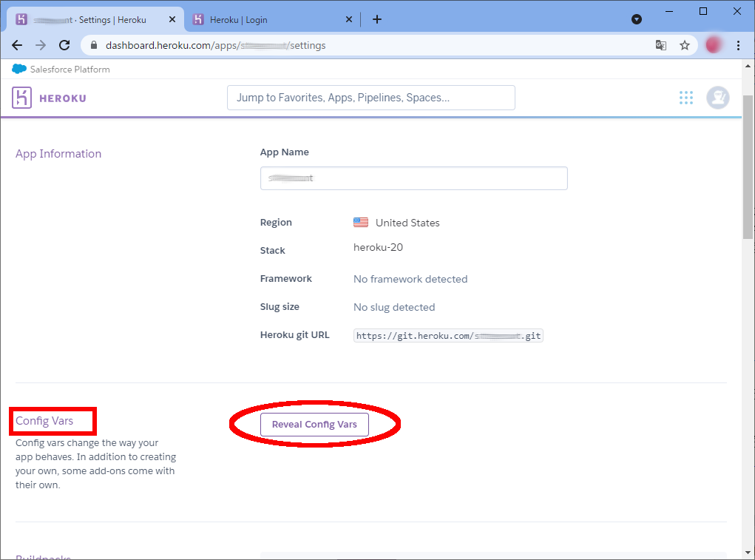755x560 pixels.
Task: Click the page vertical scrollbar thumb
Action: [x=748, y=166]
